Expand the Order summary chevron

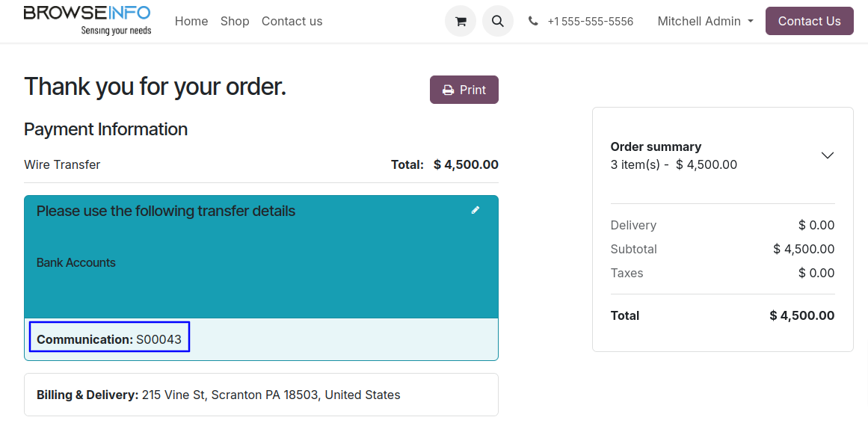point(827,155)
